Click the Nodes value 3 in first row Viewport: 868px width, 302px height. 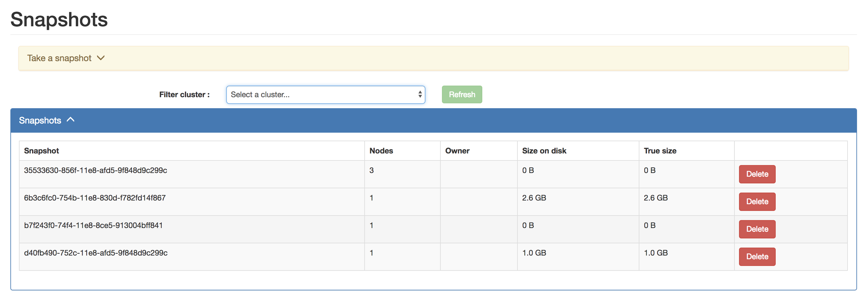click(371, 171)
